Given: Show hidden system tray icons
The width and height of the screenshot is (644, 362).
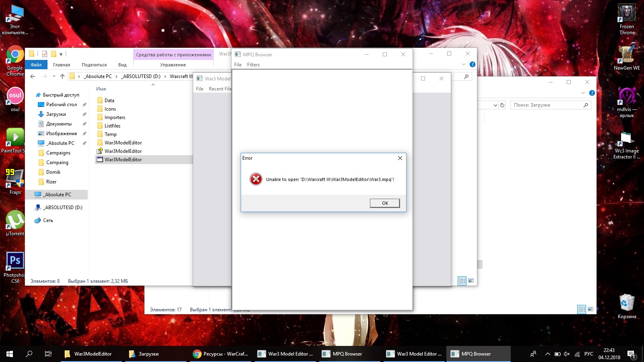Looking at the screenshot, I should [547, 354].
